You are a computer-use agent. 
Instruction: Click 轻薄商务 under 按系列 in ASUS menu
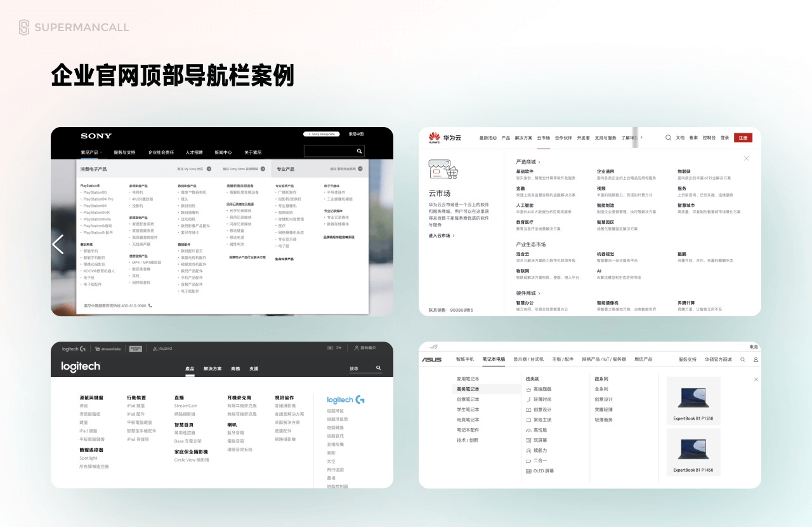[603, 420]
